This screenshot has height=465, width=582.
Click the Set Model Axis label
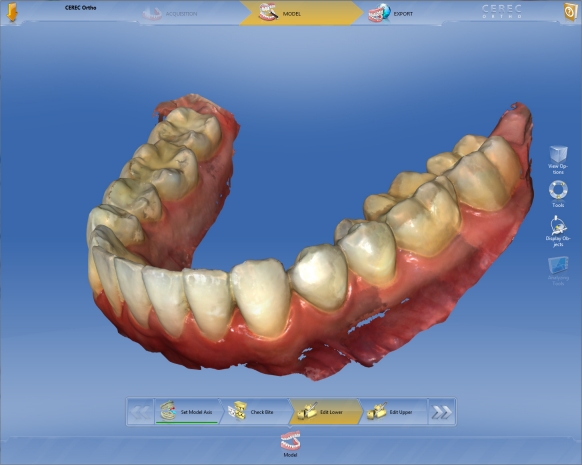point(196,412)
